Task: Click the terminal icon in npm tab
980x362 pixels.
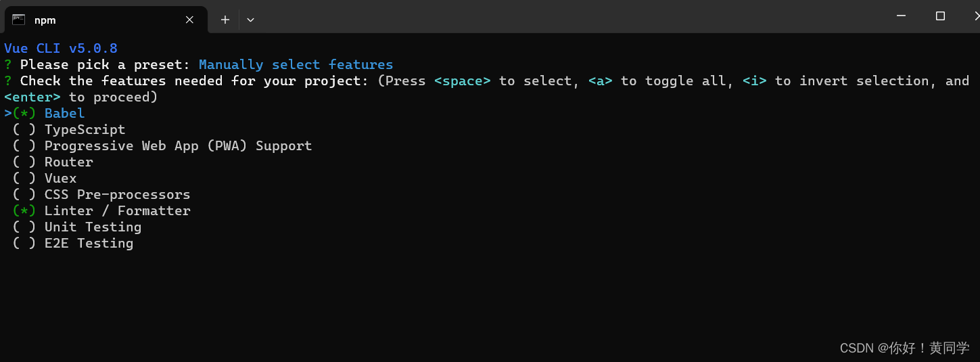Action: 19,20
